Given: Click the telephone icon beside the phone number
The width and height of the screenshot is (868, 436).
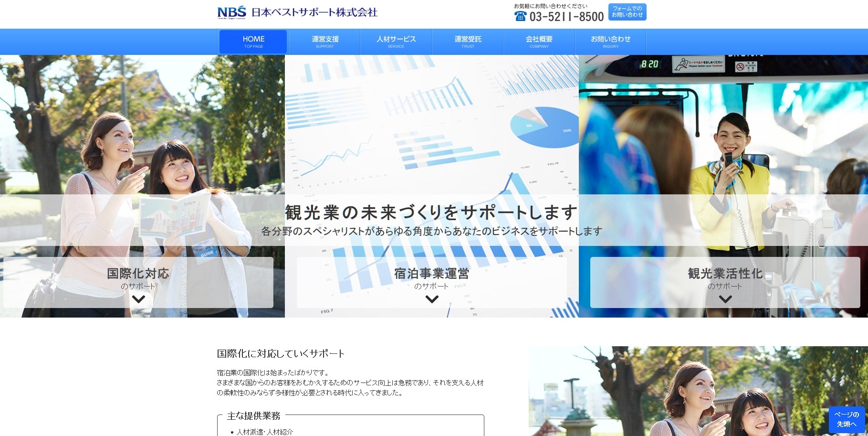Looking at the screenshot, I should [520, 16].
